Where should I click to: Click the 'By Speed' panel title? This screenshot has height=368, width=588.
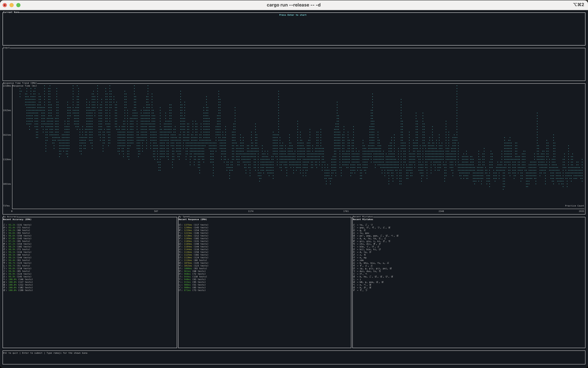[x=184, y=217]
